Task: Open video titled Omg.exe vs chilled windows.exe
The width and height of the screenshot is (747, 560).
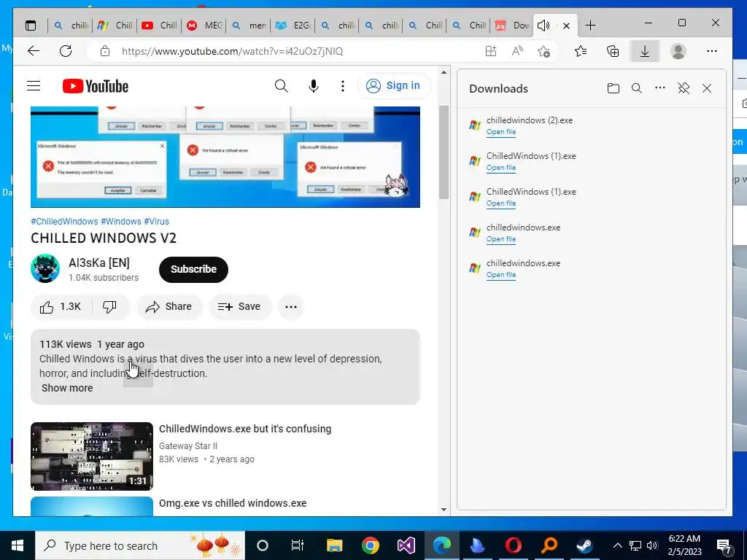Action: 233,503
